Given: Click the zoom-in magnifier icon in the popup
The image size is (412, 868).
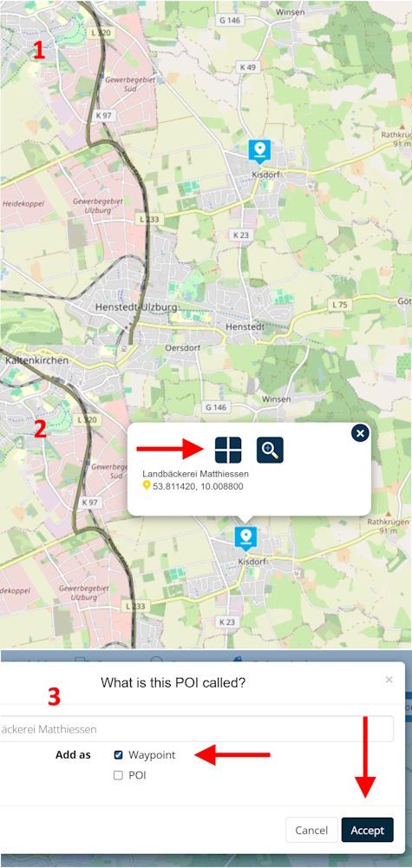Looking at the screenshot, I should (x=270, y=450).
